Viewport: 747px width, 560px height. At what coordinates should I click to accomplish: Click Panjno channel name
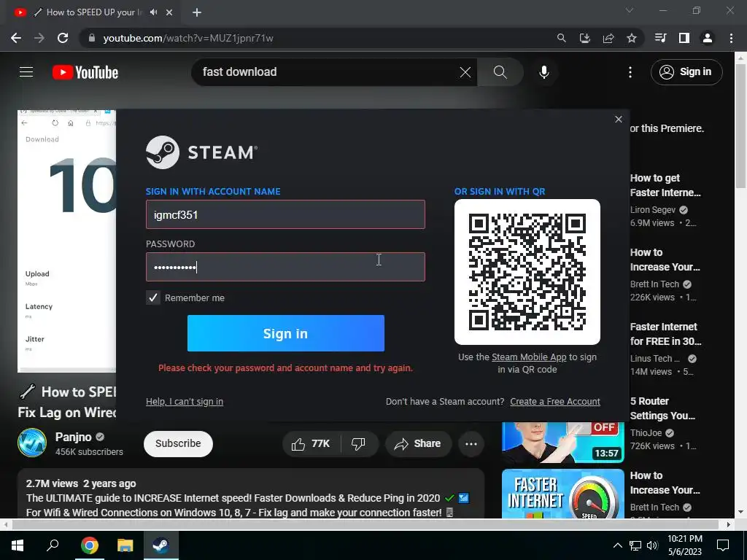(74, 437)
